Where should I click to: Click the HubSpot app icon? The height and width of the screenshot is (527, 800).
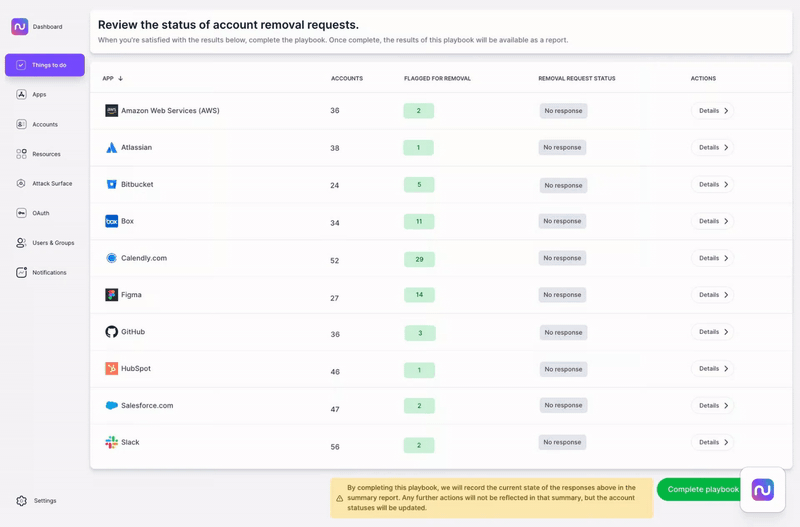112,369
